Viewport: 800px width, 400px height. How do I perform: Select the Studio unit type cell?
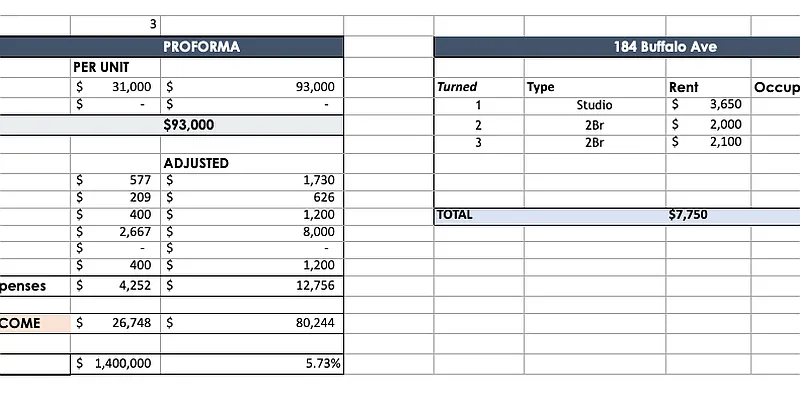coord(594,105)
